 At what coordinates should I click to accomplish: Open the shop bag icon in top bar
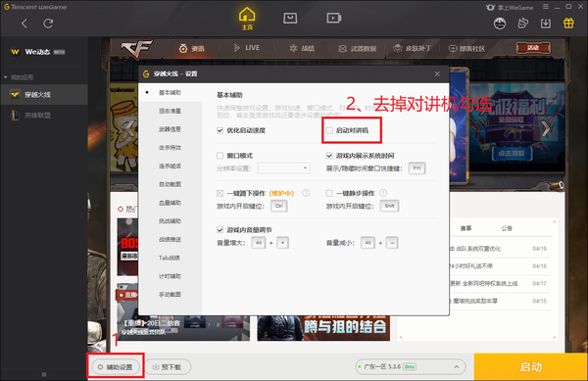click(x=290, y=18)
